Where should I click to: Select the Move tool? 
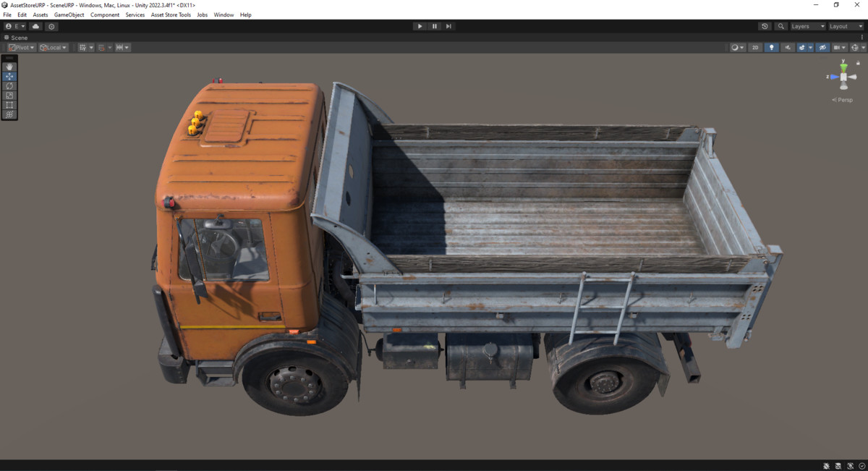(9, 76)
